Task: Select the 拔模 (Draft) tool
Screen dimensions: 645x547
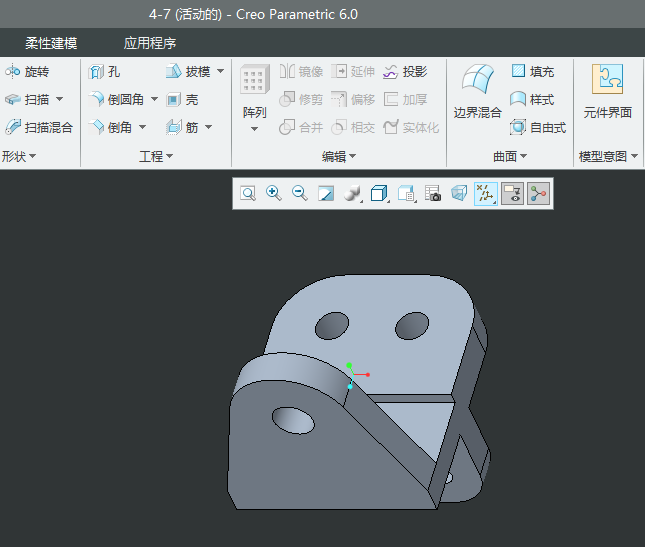Action: [188, 72]
